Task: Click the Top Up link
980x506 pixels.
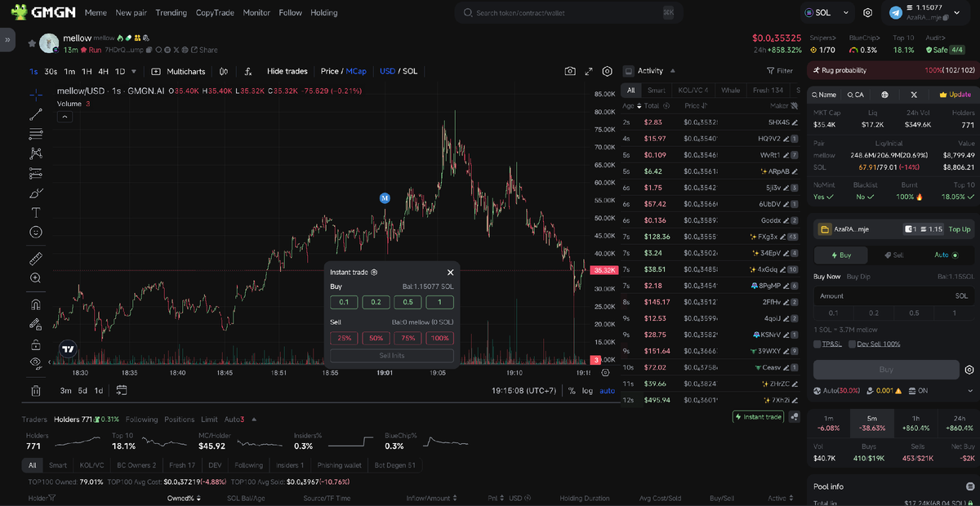Action: [960, 229]
